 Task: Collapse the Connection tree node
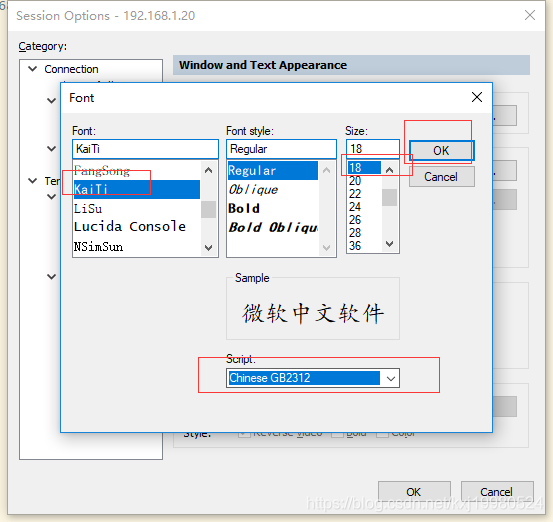[32, 69]
